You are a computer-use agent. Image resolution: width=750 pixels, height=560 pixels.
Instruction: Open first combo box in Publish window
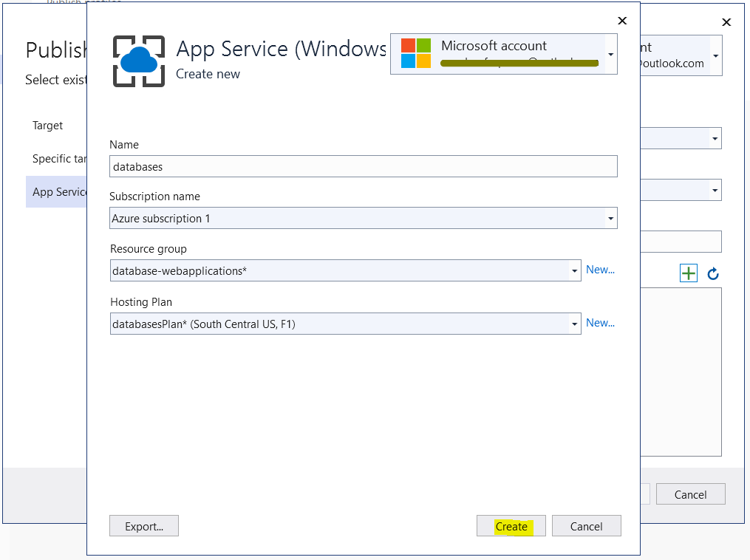point(681,138)
